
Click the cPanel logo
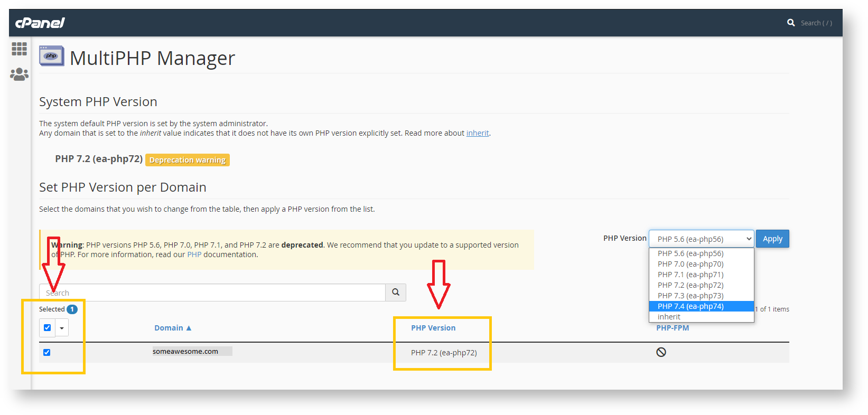tap(40, 23)
